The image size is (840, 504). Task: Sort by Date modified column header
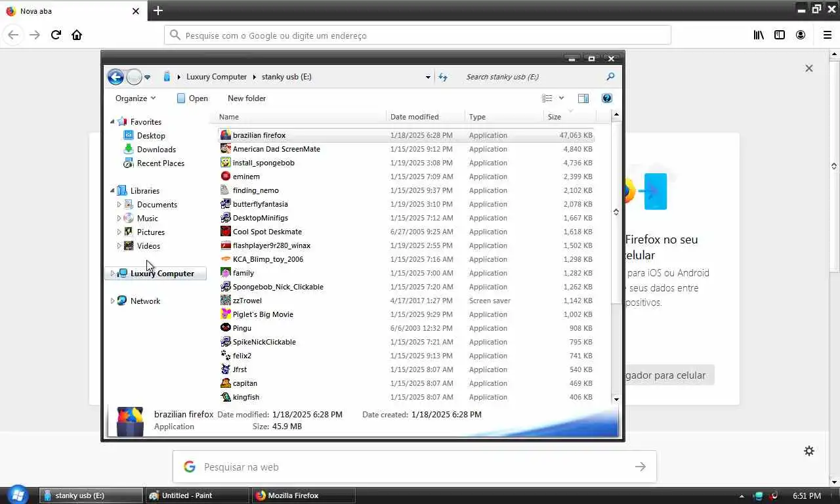point(426,117)
